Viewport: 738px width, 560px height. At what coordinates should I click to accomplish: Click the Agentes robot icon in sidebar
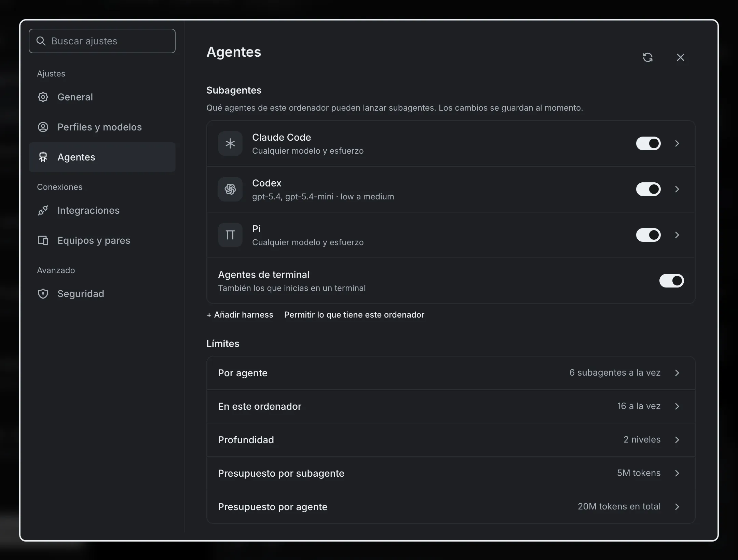43,157
